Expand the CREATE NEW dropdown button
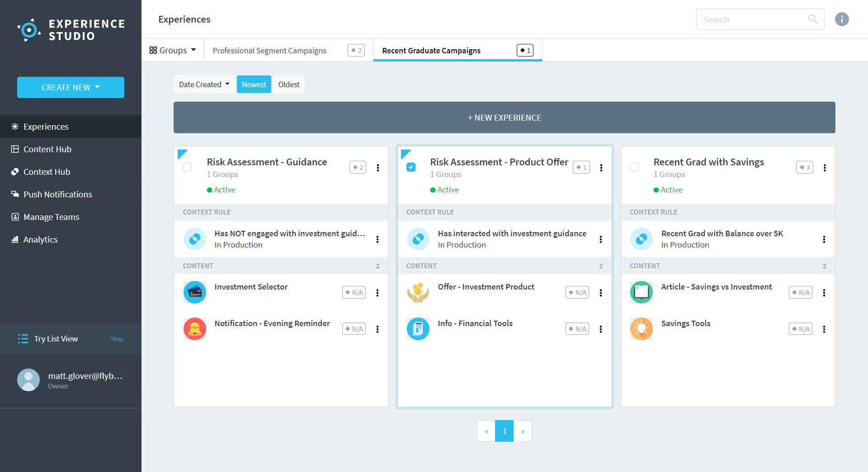 point(71,87)
